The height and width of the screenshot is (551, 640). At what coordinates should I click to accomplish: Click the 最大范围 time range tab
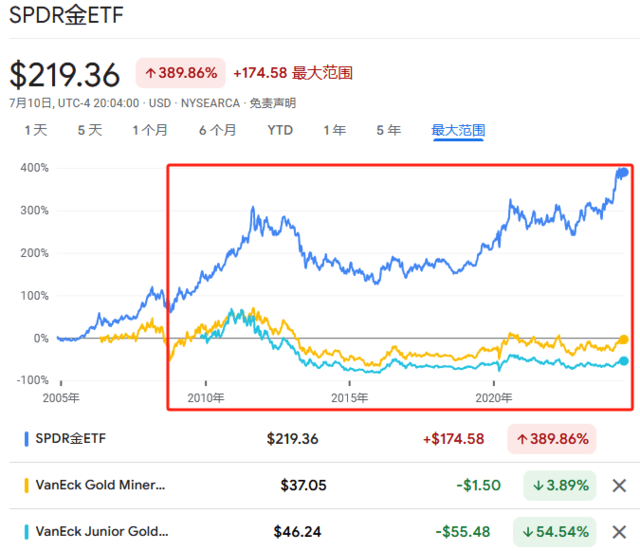[457, 130]
